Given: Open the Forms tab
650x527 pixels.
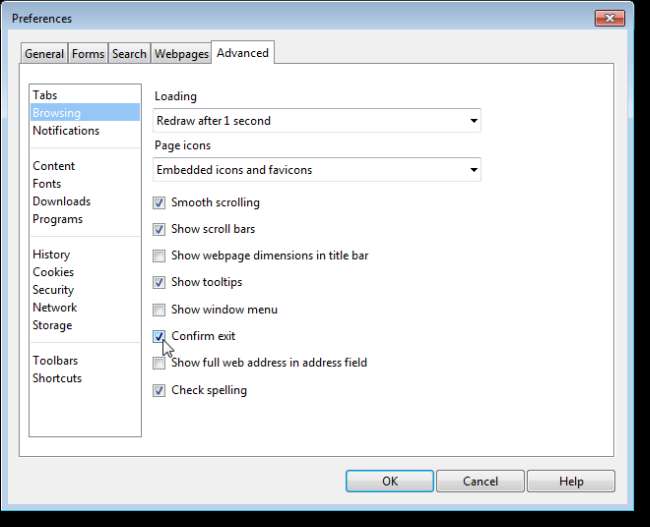Looking at the screenshot, I should pos(88,53).
